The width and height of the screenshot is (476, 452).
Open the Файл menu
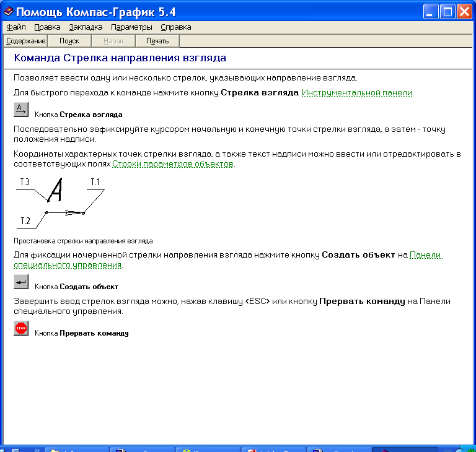pyautogui.click(x=15, y=27)
